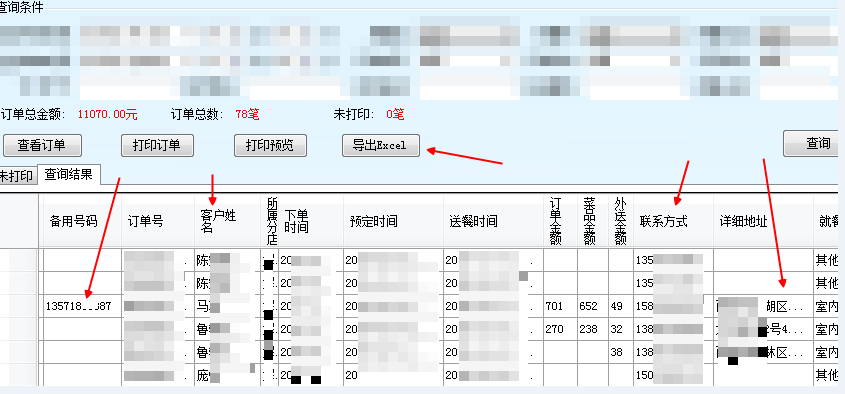Click the 打印订单 button
Image resolution: width=845 pixels, height=394 pixels.
157,145
